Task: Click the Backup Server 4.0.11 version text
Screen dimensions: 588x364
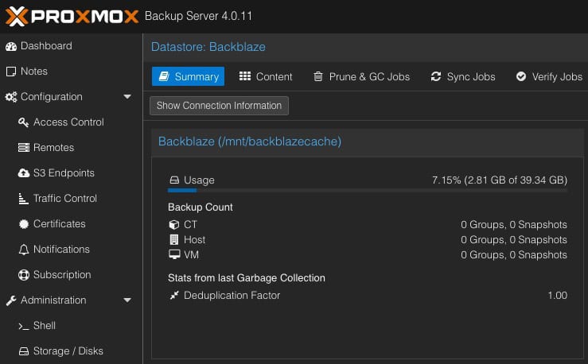Action: (198, 16)
